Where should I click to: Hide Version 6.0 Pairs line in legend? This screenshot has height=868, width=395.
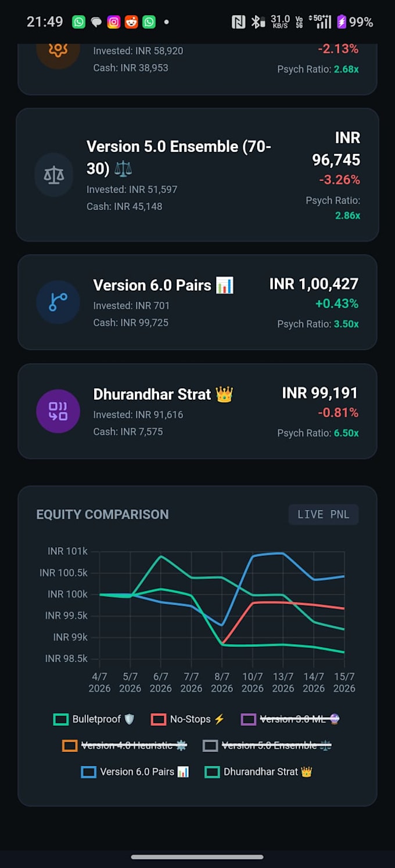(135, 772)
